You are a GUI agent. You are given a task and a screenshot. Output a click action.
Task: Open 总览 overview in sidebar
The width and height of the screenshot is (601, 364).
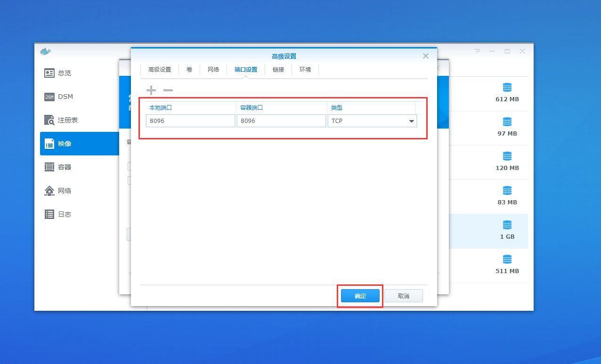point(64,73)
